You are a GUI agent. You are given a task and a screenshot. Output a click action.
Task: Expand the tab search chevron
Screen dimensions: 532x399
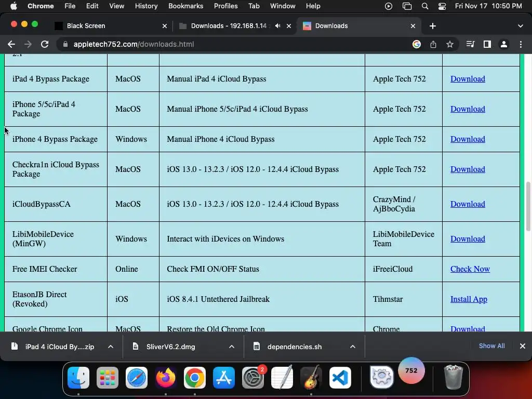[521, 26]
